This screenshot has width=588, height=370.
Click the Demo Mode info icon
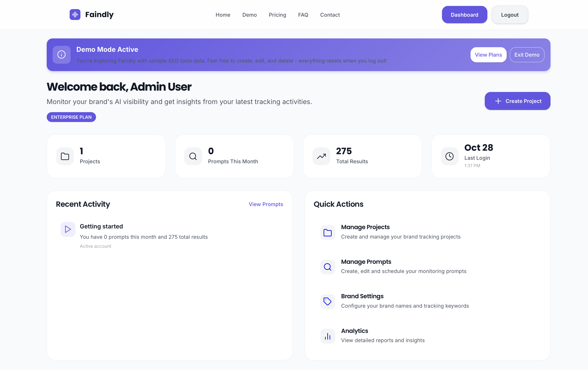click(62, 54)
